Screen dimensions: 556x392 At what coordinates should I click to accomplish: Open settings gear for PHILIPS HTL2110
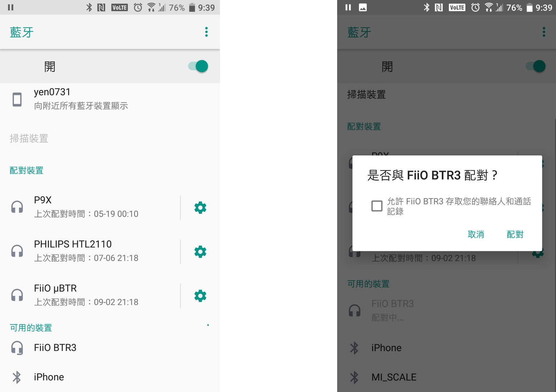[x=200, y=252]
